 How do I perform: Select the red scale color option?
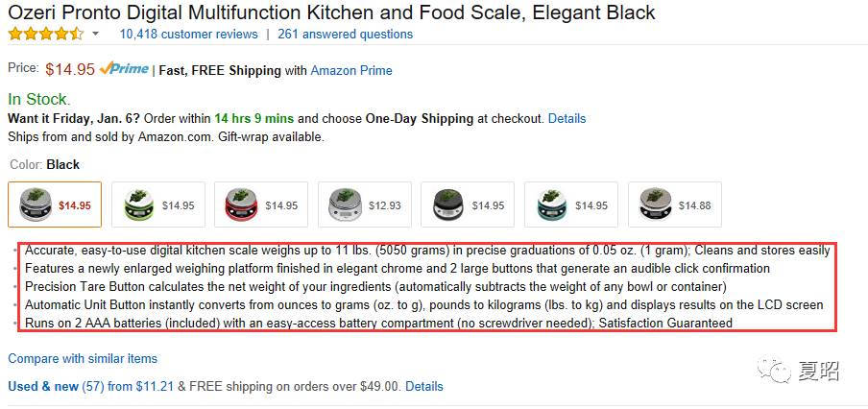tap(261, 204)
